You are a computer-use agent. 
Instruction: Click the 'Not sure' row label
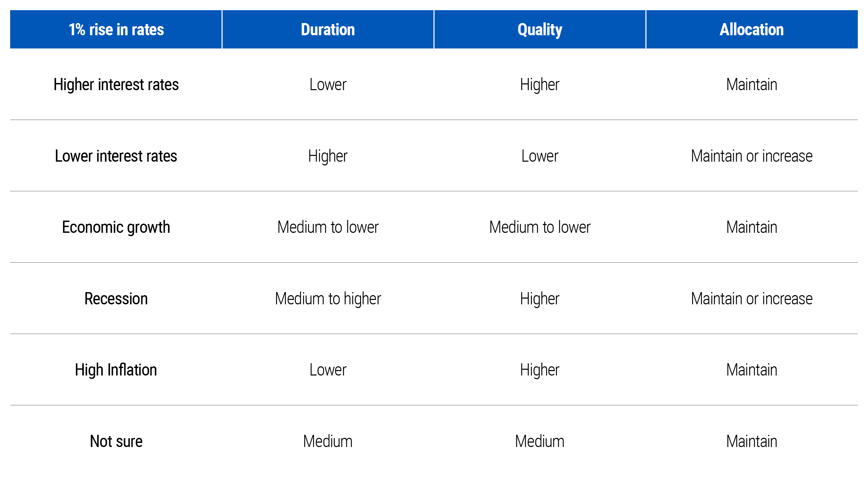coord(116,441)
